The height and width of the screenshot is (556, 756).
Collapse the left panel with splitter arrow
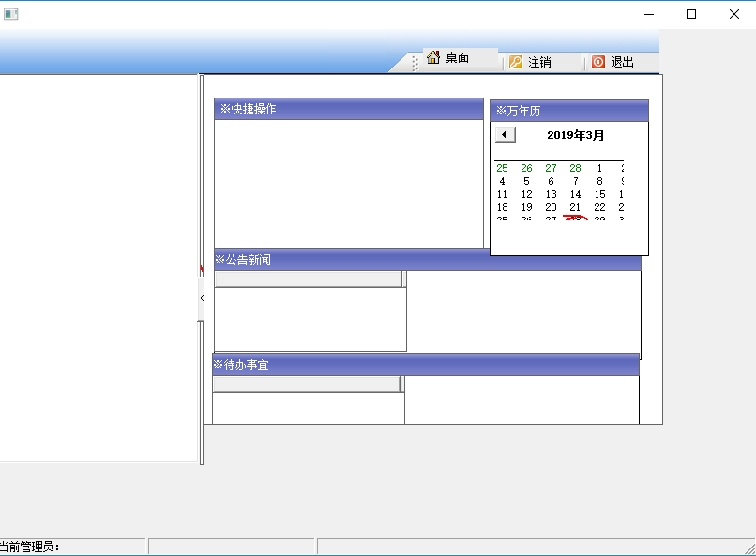(202, 297)
